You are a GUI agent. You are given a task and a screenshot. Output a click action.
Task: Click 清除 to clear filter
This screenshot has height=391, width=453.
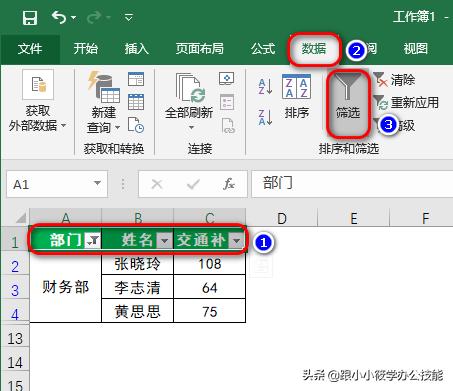pos(394,80)
